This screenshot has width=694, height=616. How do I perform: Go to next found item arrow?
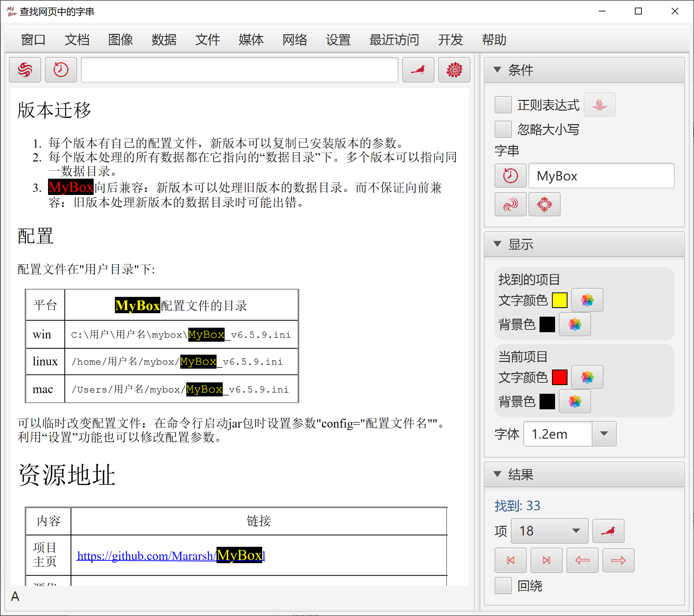click(618, 560)
